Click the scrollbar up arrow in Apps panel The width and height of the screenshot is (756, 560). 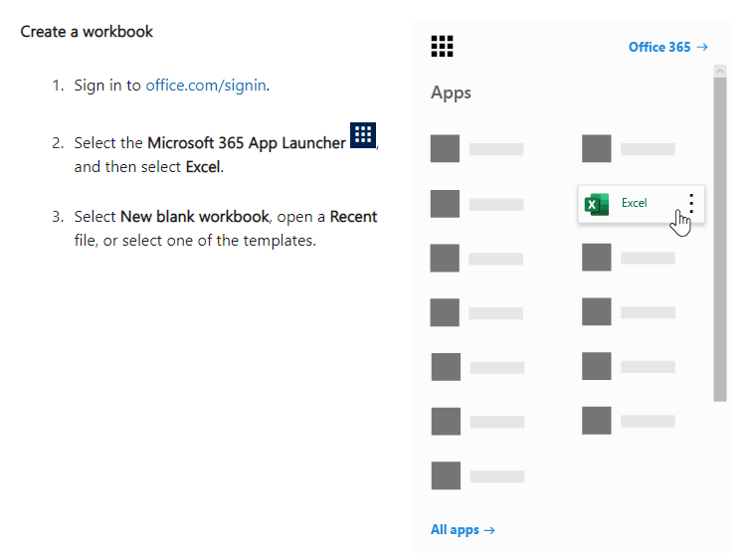[x=720, y=71]
